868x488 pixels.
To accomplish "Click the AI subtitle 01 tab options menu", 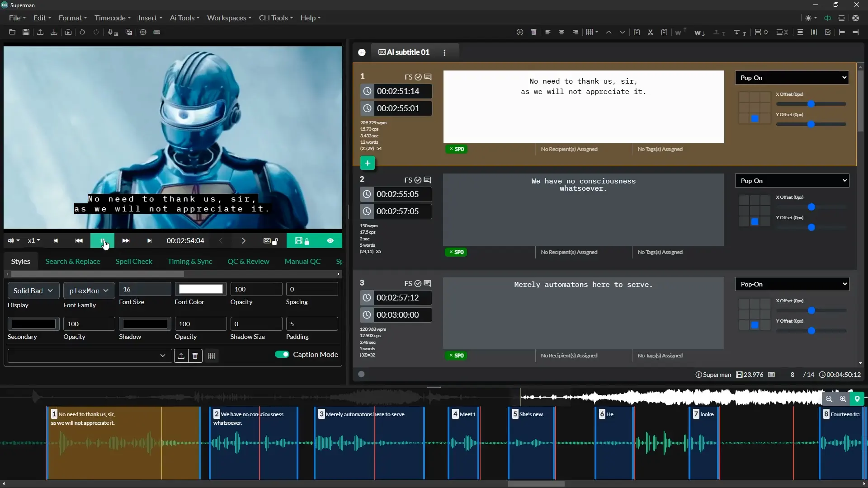I will point(444,53).
